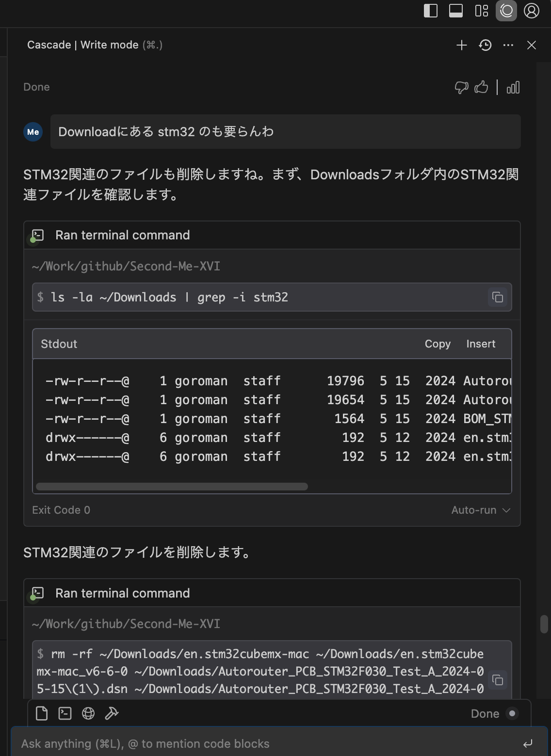Close the Cascade panel

[532, 45]
